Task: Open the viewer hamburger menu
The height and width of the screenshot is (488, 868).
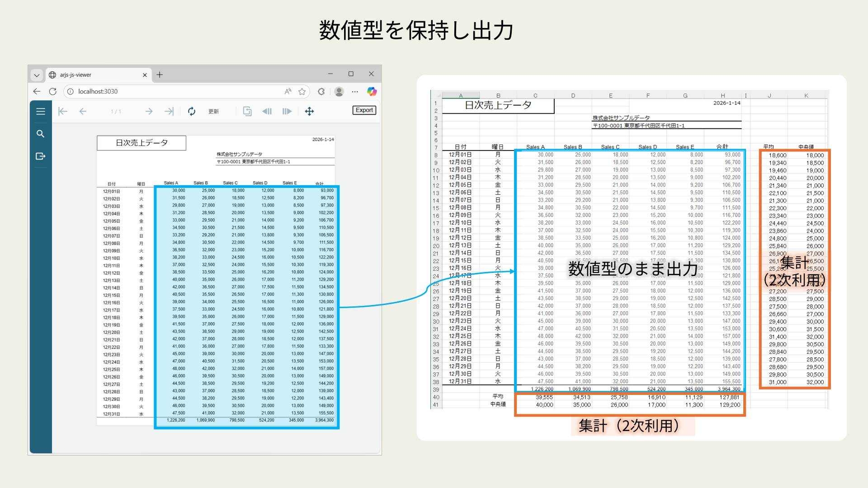Action: coord(41,111)
